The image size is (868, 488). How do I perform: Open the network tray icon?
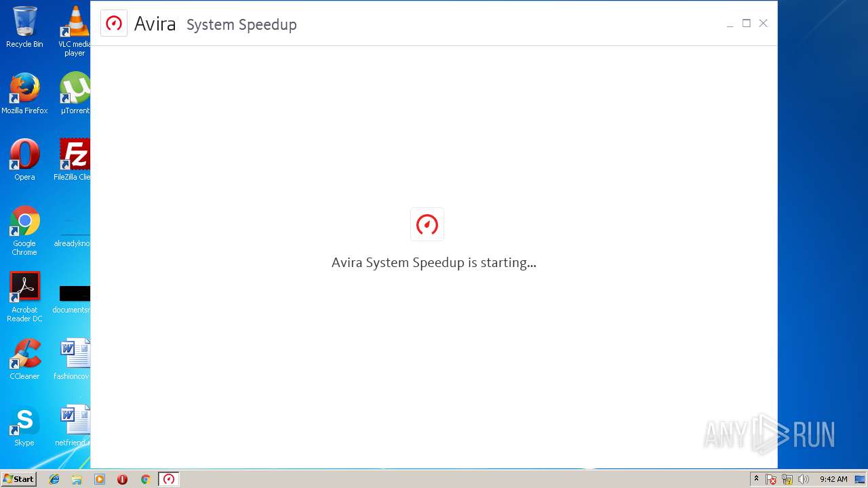tap(787, 479)
